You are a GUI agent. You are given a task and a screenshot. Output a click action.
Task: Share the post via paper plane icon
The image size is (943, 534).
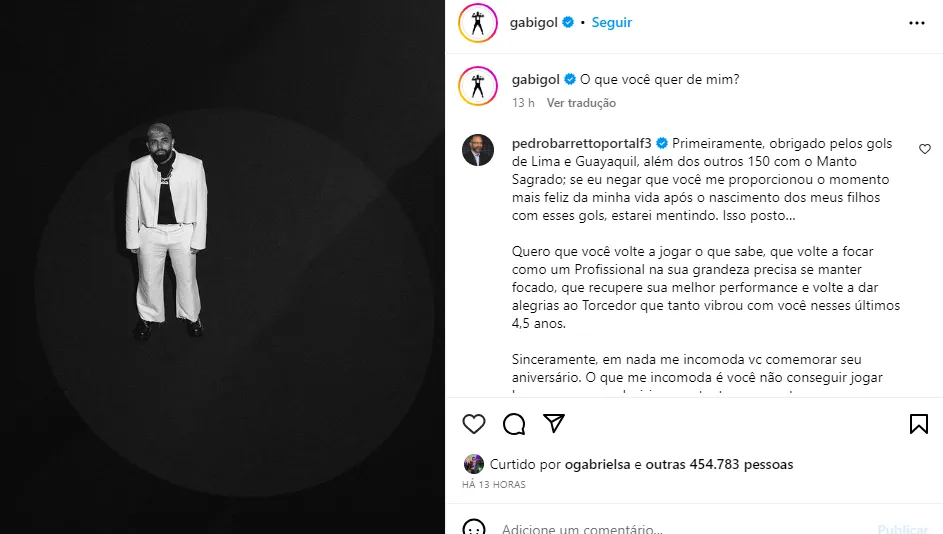coord(554,423)
